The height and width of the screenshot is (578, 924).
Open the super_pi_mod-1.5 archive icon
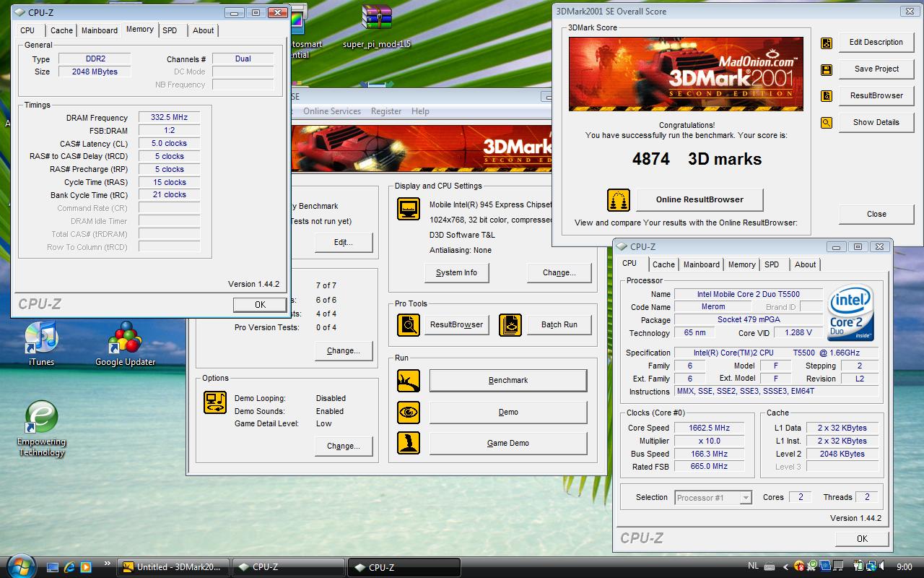(x=377, y=27)
